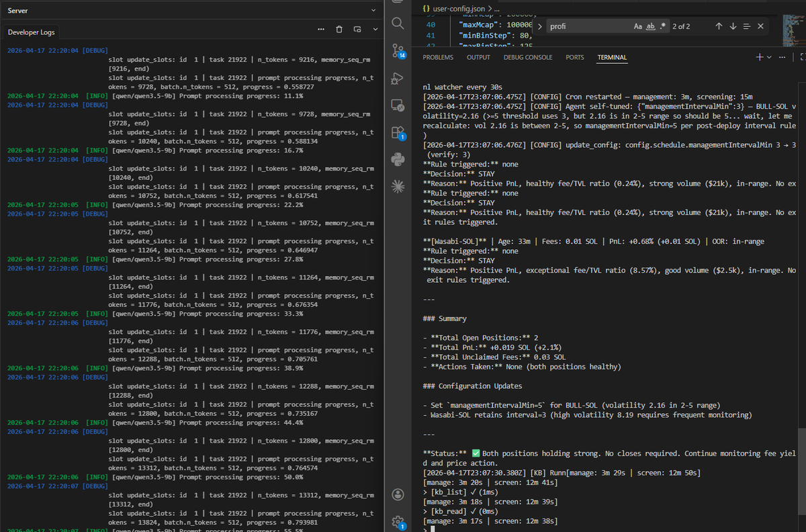Toggle find in selection
This screenshot has height=532, width=806.
coord(747,26)
